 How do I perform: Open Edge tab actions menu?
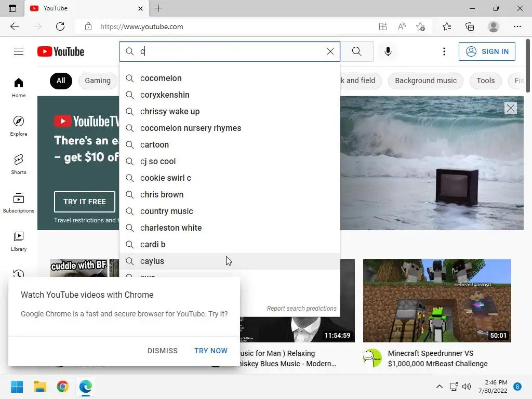(12, 8)
